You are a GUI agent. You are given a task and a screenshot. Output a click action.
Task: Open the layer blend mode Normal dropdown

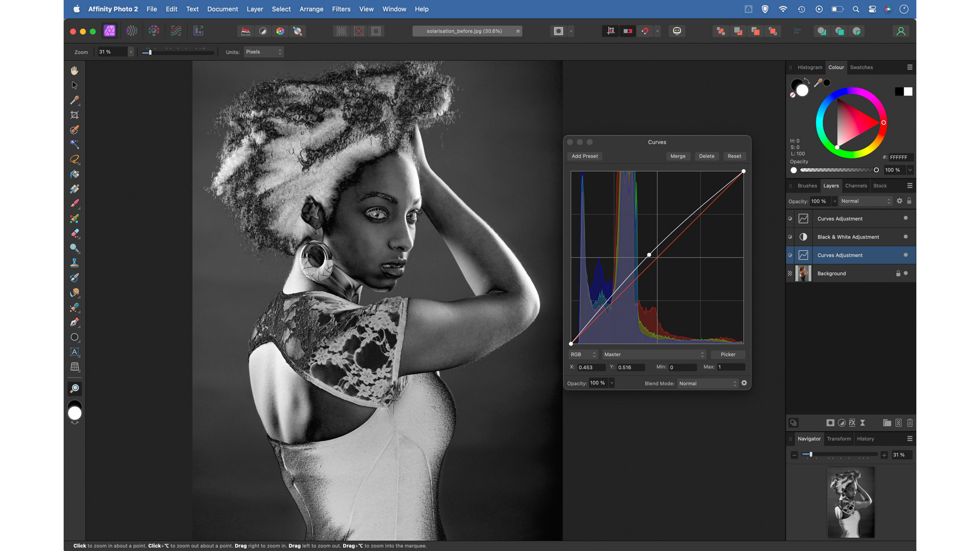(866, 201)
